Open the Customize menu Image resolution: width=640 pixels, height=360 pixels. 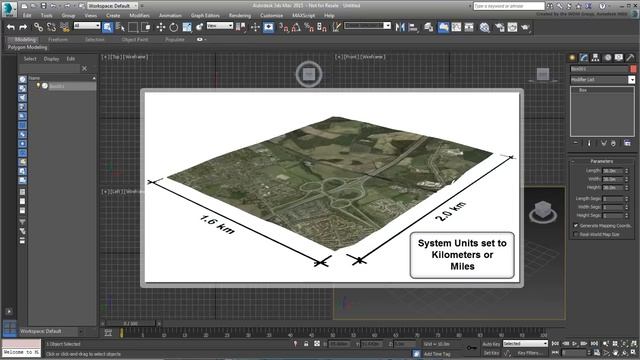point(271,16)
